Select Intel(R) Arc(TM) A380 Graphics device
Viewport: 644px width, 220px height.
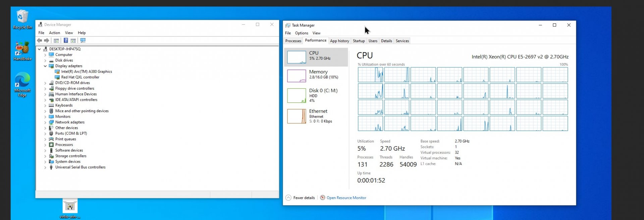[x=87, y=72]
